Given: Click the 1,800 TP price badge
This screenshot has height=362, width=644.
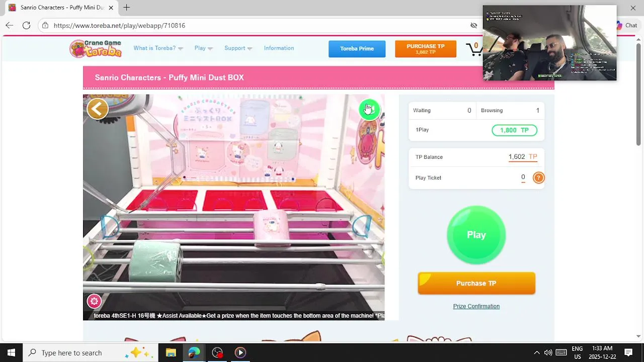Looking at the screenshot, I should click(x=514, y=130).
